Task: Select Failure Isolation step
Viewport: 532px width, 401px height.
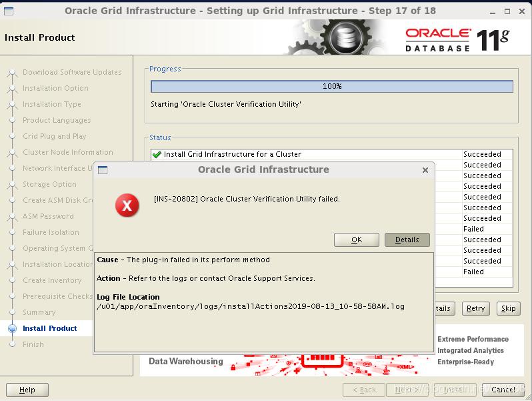Action: point(51,232)
